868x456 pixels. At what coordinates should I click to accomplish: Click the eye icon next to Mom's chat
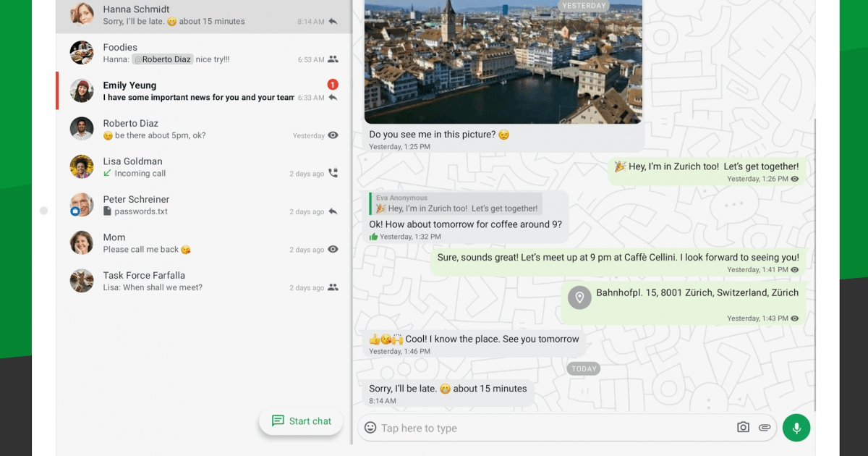(332, 249)
